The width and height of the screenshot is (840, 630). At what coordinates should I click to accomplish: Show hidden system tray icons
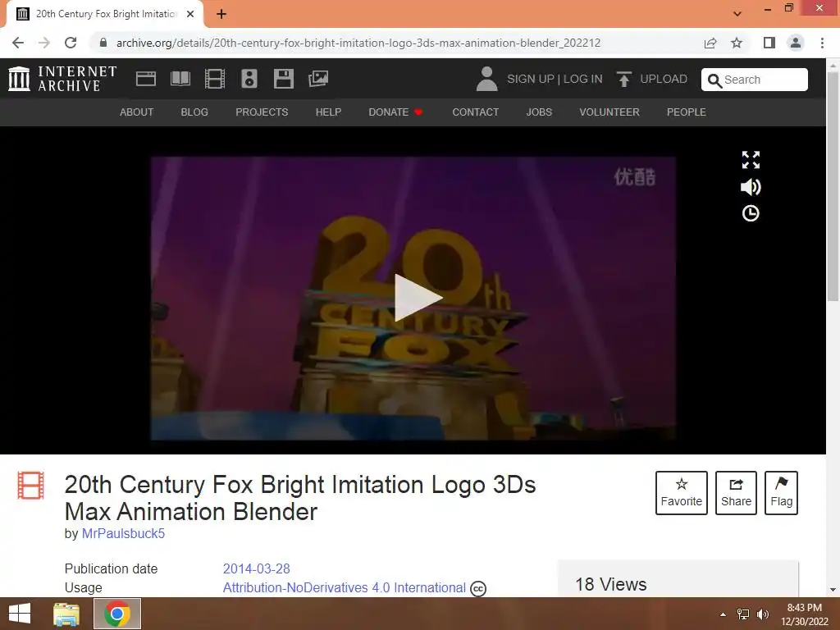coord(724,614)
